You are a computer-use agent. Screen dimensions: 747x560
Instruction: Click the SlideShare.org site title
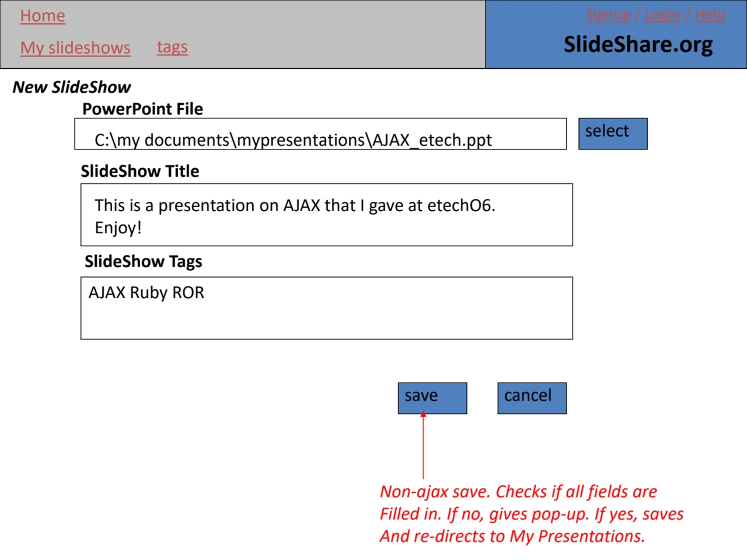pos(638,45)
